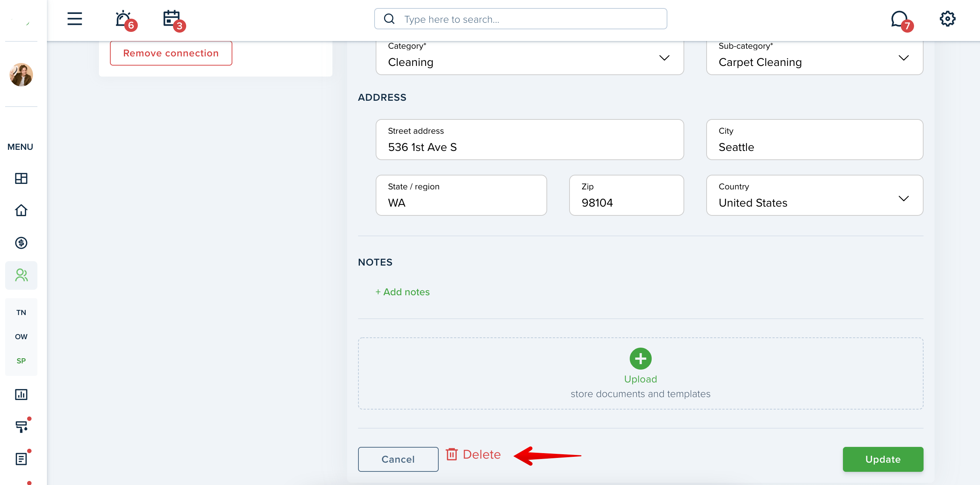The width and height of the screenshot is (980, 485).
Task: Edit the State / region field
Action: [461, 195]
